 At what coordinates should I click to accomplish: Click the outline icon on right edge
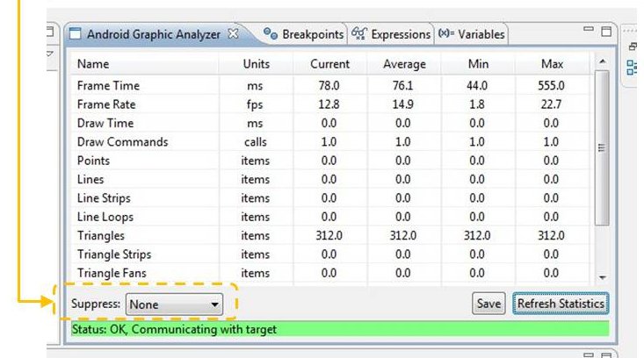(x=632, y=68)
